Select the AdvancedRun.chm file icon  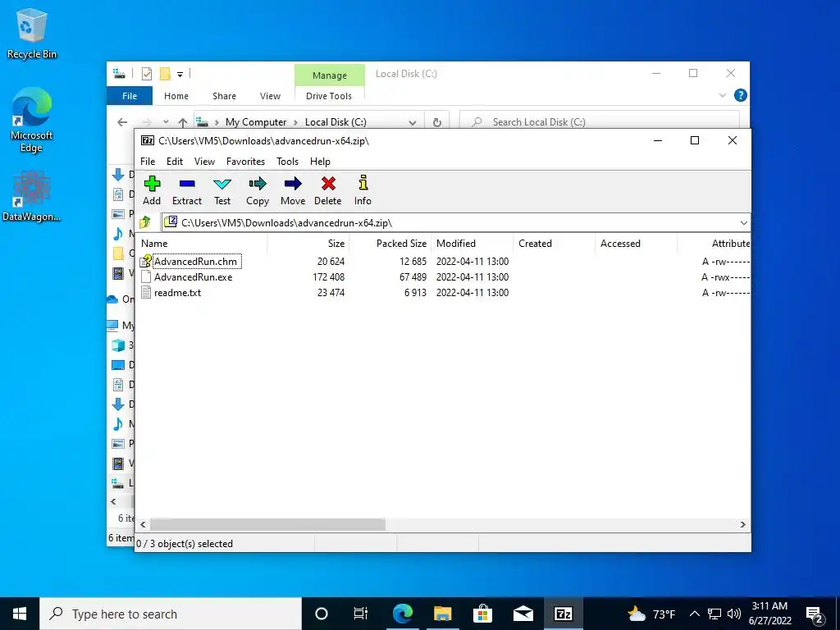click(x=146, y=262)
